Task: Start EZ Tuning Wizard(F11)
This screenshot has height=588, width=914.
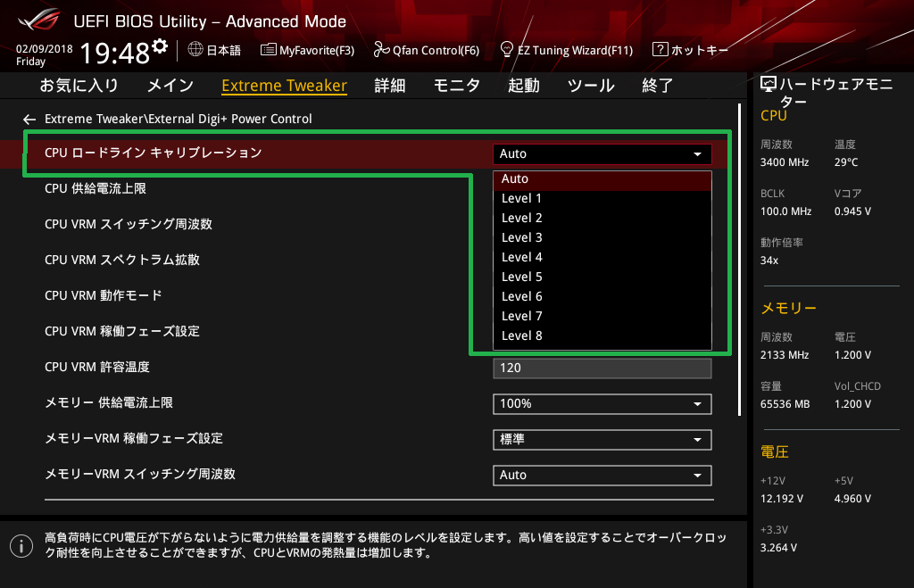Action: coord(576,51)
